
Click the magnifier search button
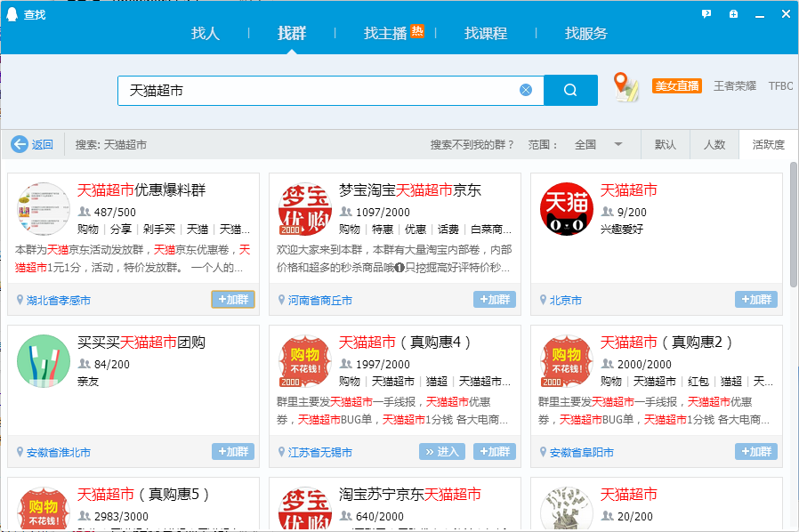570,90
